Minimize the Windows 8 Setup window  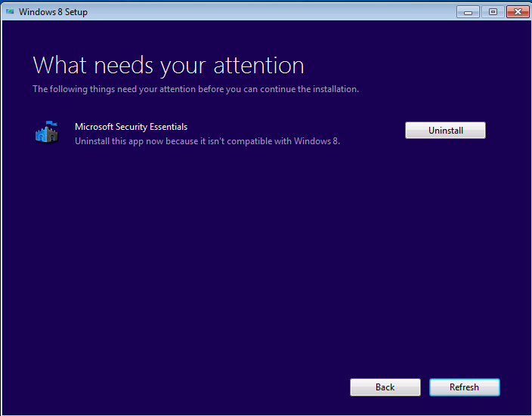point(469,11)
